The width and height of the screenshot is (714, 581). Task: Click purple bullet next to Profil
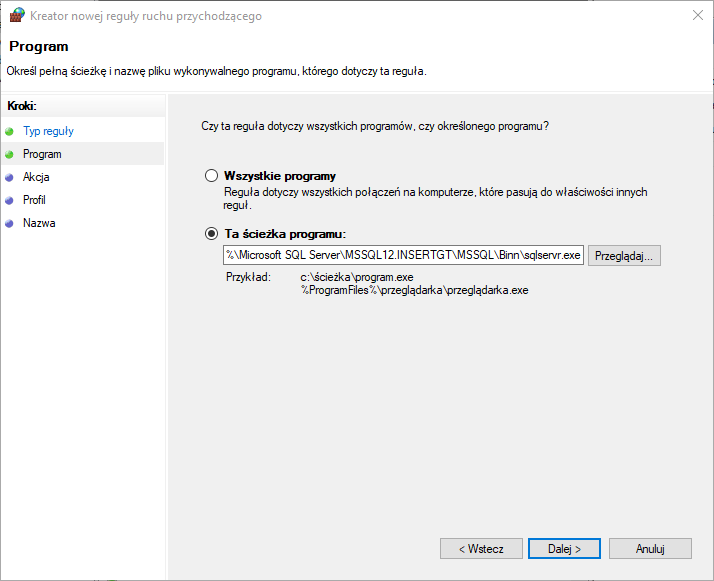9,200
